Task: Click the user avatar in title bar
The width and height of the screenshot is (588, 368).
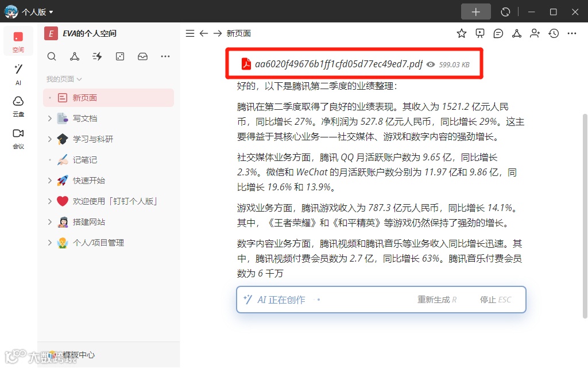Action: (11, 11)
